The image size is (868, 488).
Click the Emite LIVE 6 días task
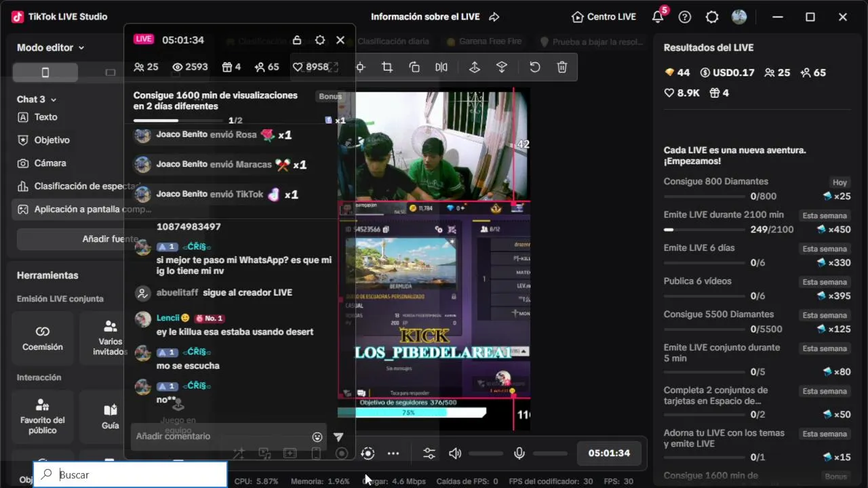[757, 255]
